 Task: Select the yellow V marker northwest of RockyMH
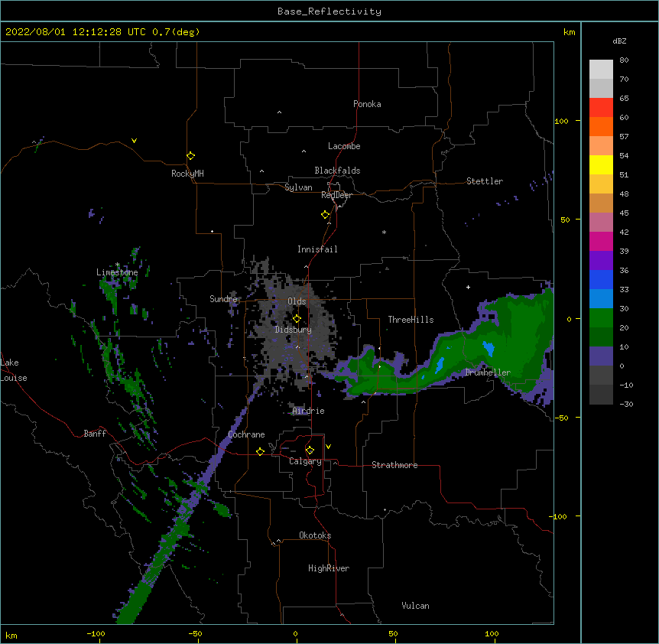pyautogui.click(x=134, y=141)
